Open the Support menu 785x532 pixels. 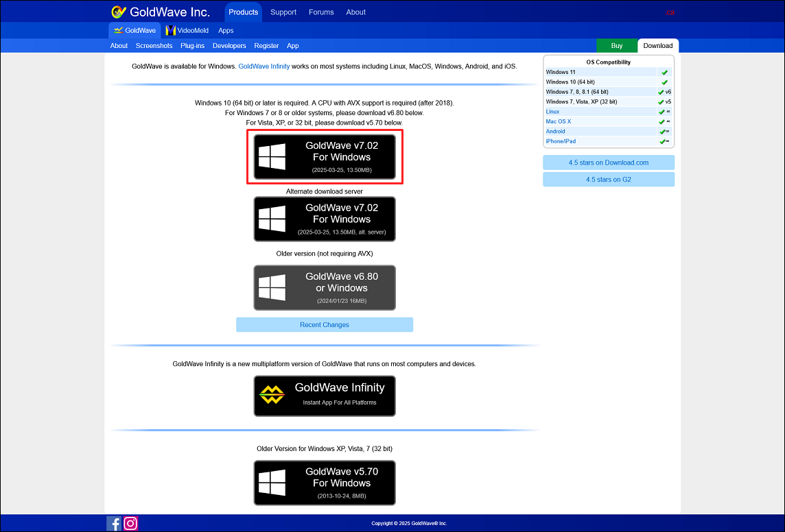283,12
